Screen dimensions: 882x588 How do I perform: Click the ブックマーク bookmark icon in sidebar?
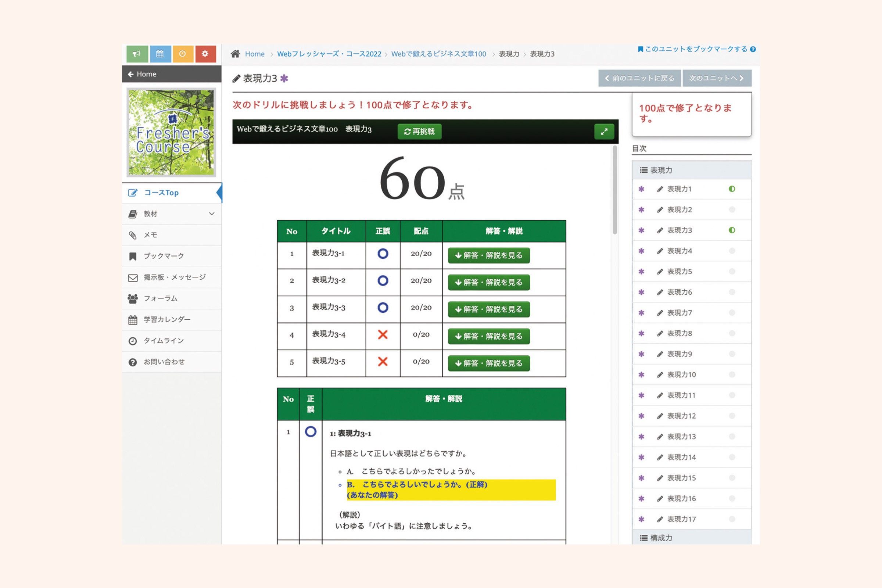point(133,256)
